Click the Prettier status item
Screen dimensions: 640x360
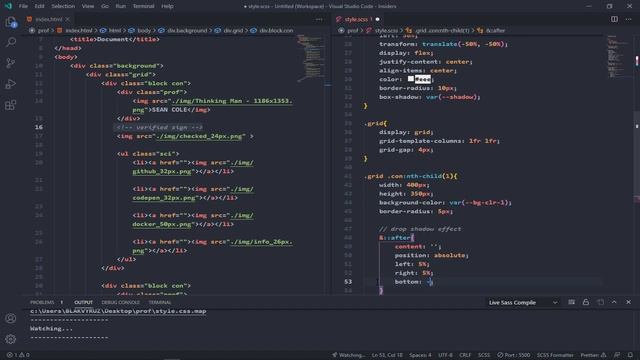tap(593, 355)
